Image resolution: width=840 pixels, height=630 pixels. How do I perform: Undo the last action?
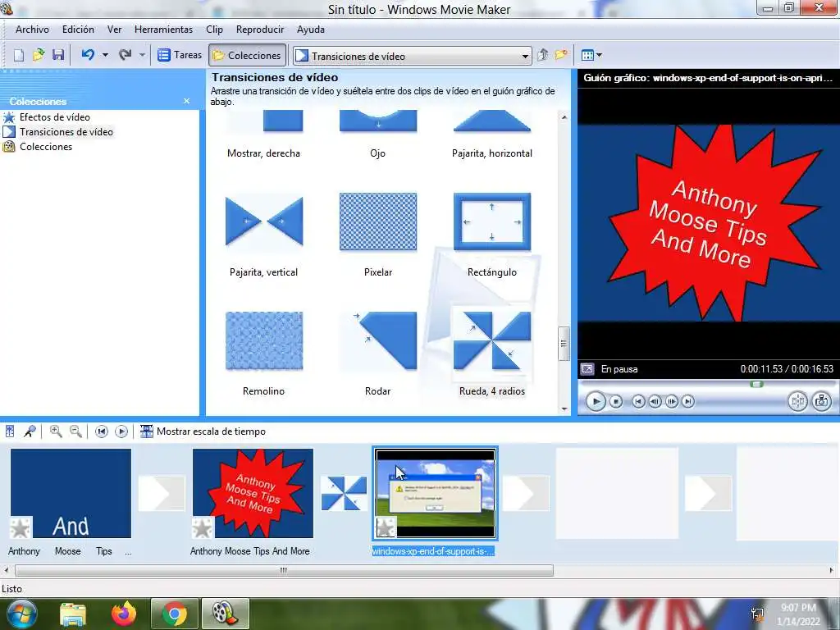click(89, 55)
